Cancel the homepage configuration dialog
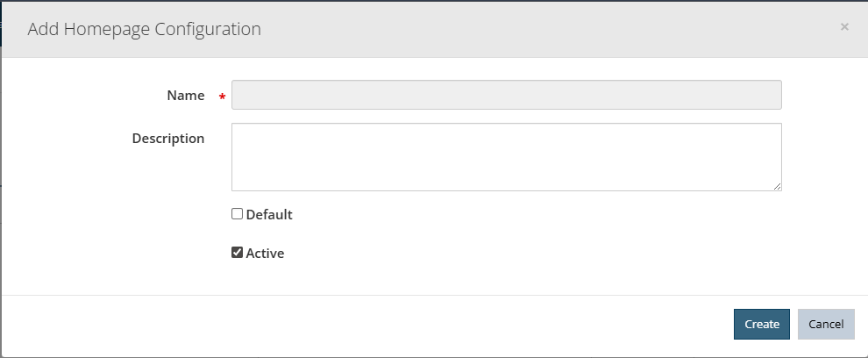 826,324
